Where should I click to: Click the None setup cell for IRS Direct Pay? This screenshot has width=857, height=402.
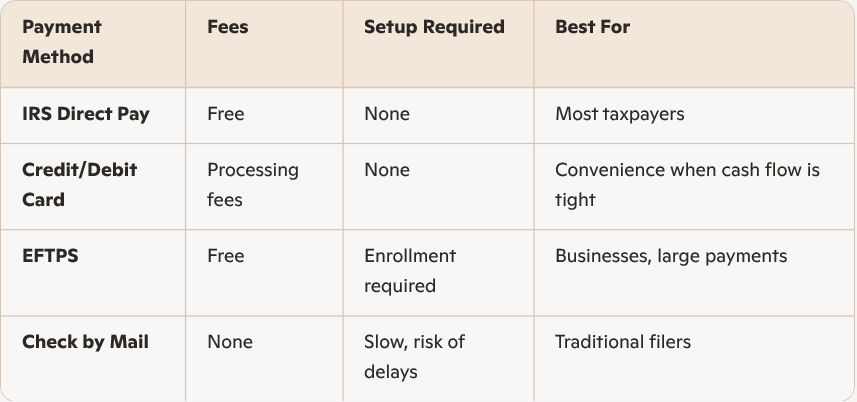point(387,114)
